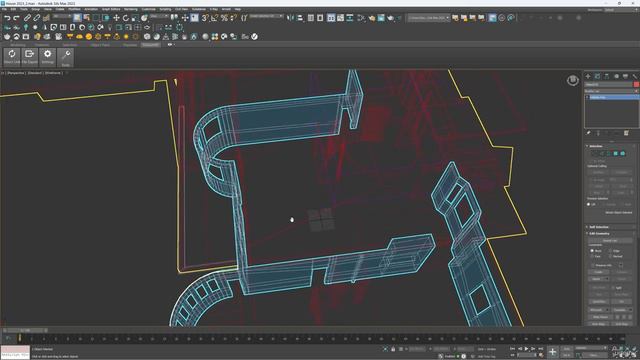
Task: Click the object color swatch
Action: [636, 84]
